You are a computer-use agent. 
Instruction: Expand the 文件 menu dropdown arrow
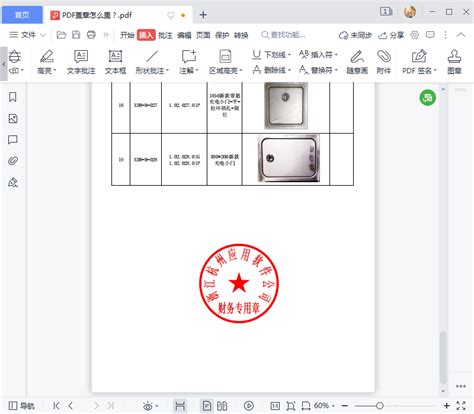pos(43,35)
